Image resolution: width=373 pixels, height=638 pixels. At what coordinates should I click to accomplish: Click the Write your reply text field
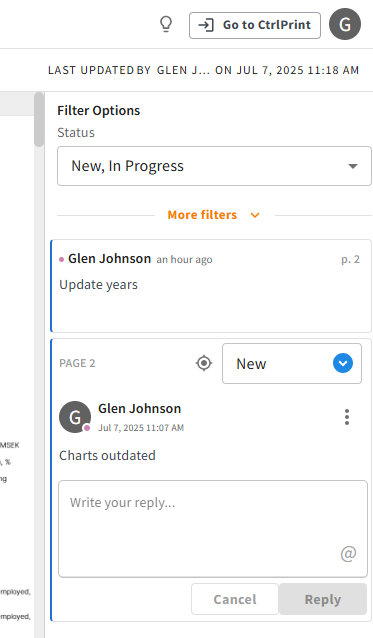(x=213, y=529)
